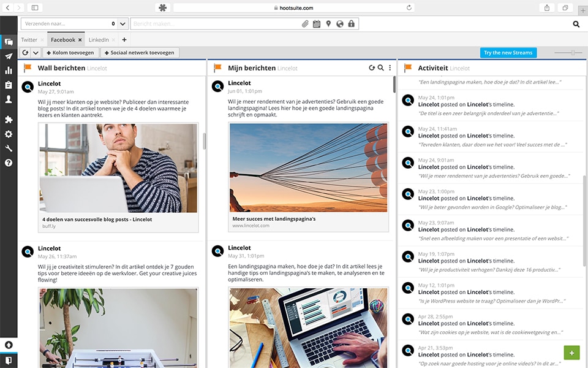Open the refresh interval dropdown arrow
588x368 pixels.
coord(36,53)
